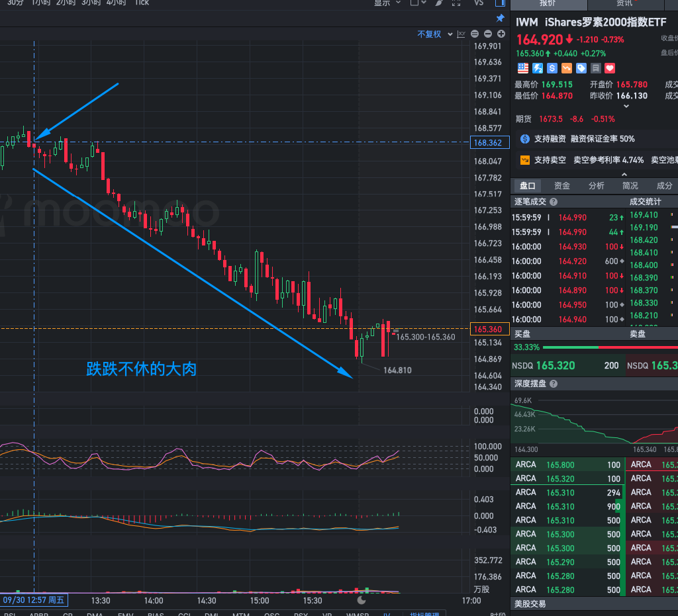Switch to the 成分 tab
This screenshot has width=678, height=616.
665,186
